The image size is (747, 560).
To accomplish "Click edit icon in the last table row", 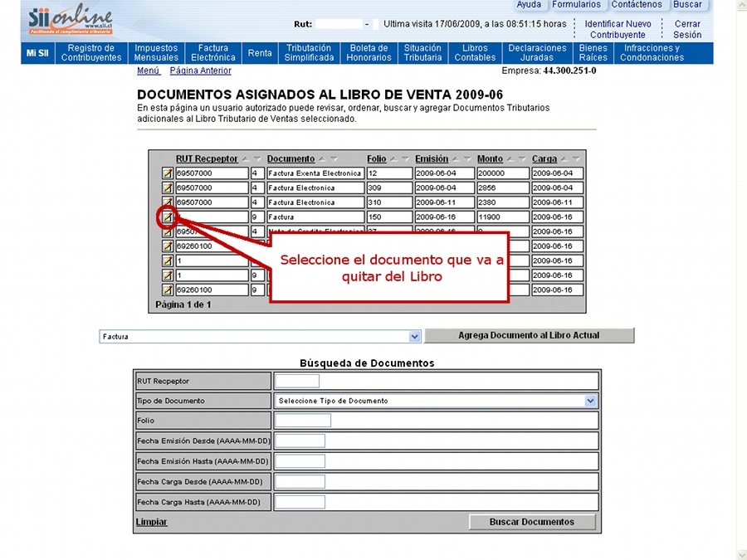I will [167, 290].
